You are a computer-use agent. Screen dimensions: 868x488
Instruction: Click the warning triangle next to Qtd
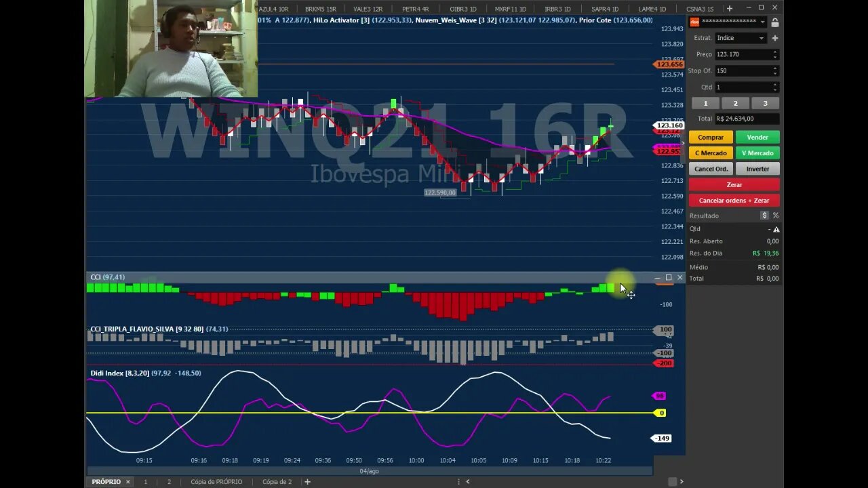(776, 229)
